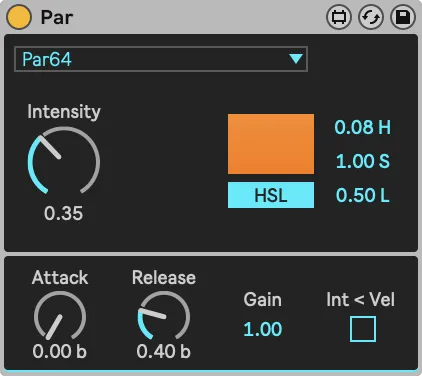Image resolution: width=422 pixels, height=376 pixels.
Task: Toggle the yellow device activator button
Action: pos(19,17)
